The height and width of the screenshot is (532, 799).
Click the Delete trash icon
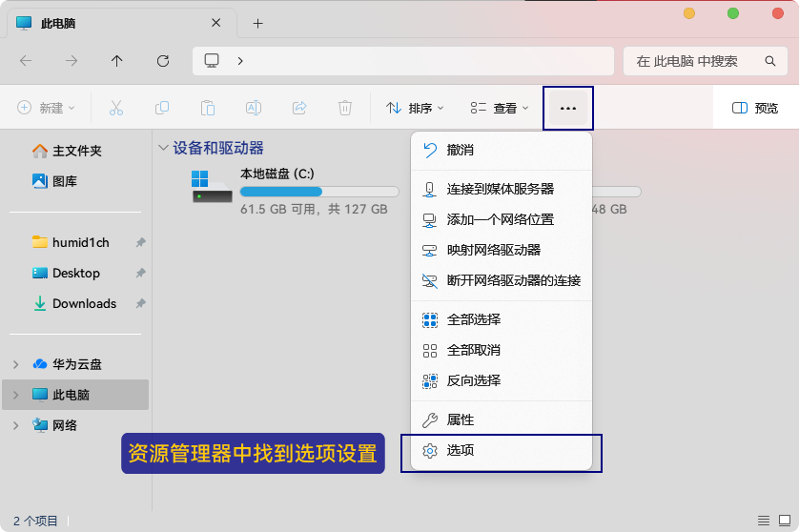345,108
